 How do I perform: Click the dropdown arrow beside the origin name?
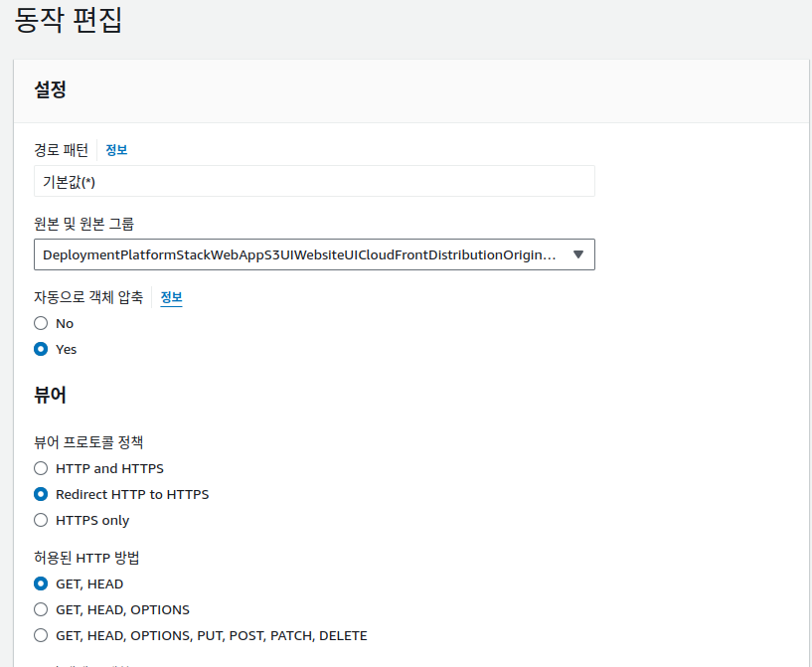click(x=577, y=254)
